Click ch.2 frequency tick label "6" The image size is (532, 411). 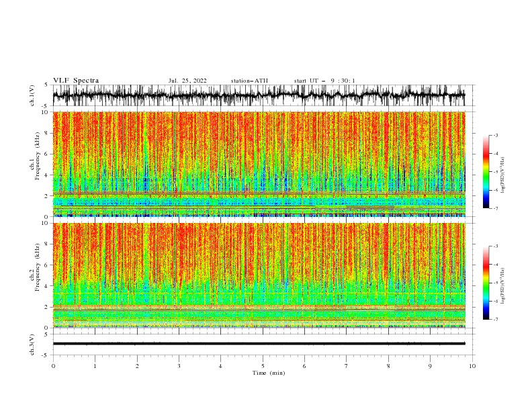[46, 265]
